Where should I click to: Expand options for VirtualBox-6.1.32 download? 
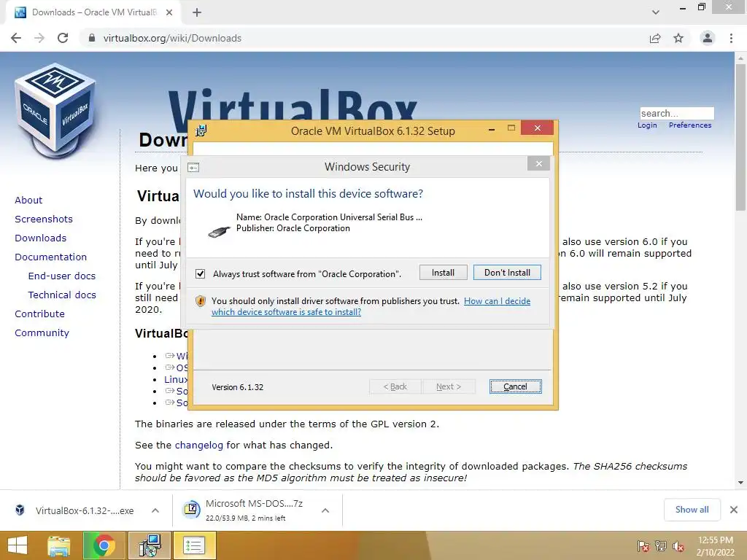pos(155,510)
